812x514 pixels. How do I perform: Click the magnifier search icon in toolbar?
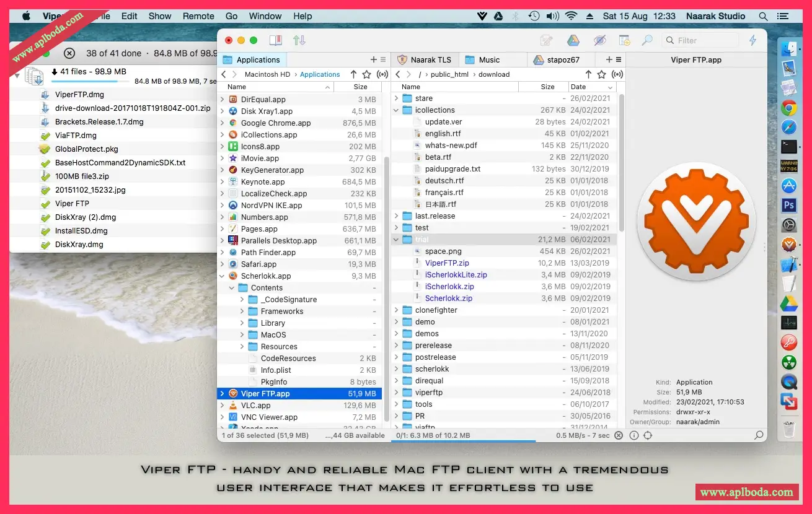(647, 40)
